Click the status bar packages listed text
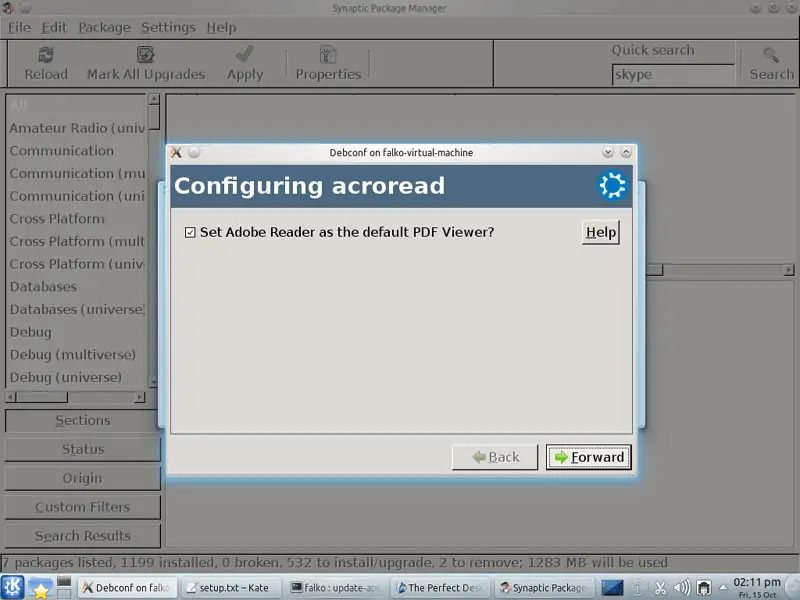The image size is (800, 600). point(335,563)
